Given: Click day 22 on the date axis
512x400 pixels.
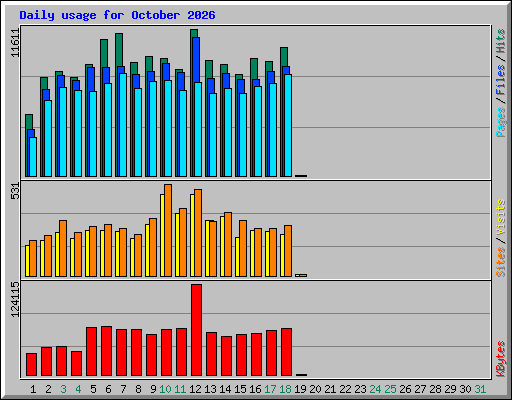Looking at the screenshot, I should (345, 389).
